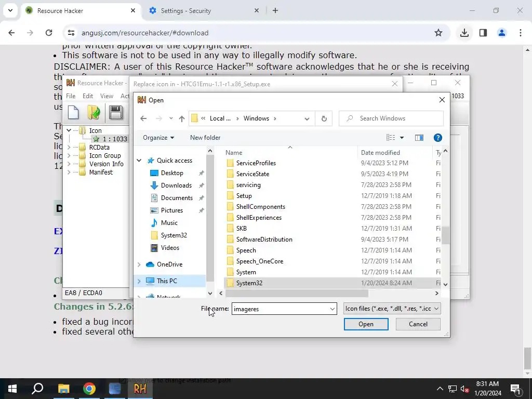Click the Windows breadcrumb in path bar
Image resolution: width=532 pixels, height=399 pixels.
point(256,118)
